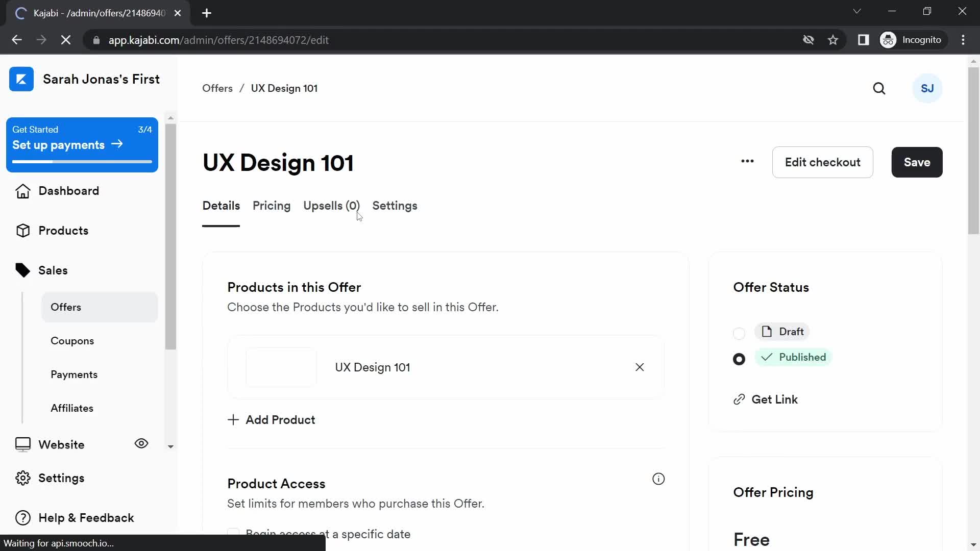Open the search magnifier icon
This screenshot has width=980, height=551.
pos(879,88)
